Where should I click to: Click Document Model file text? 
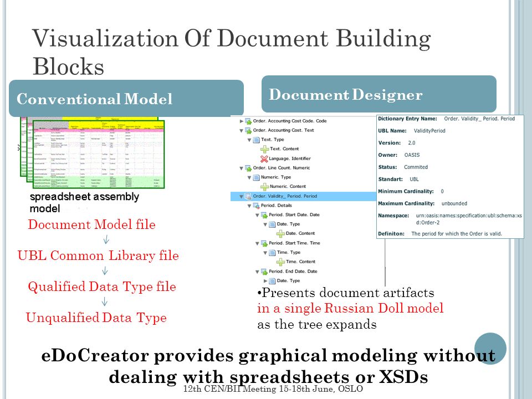(x=91, y=224)
